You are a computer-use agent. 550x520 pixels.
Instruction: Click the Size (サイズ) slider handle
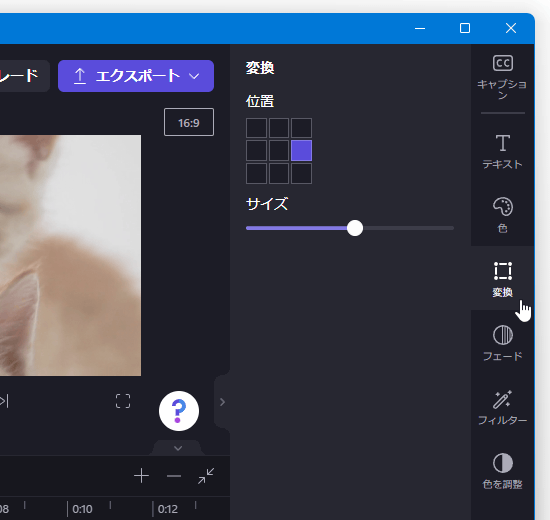pos(355,228)
